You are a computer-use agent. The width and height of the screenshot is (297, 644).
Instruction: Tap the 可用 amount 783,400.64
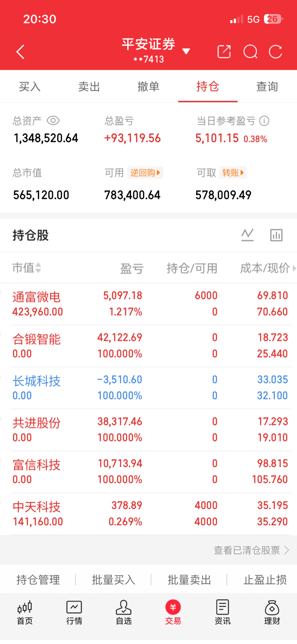[x=132, y=195]
